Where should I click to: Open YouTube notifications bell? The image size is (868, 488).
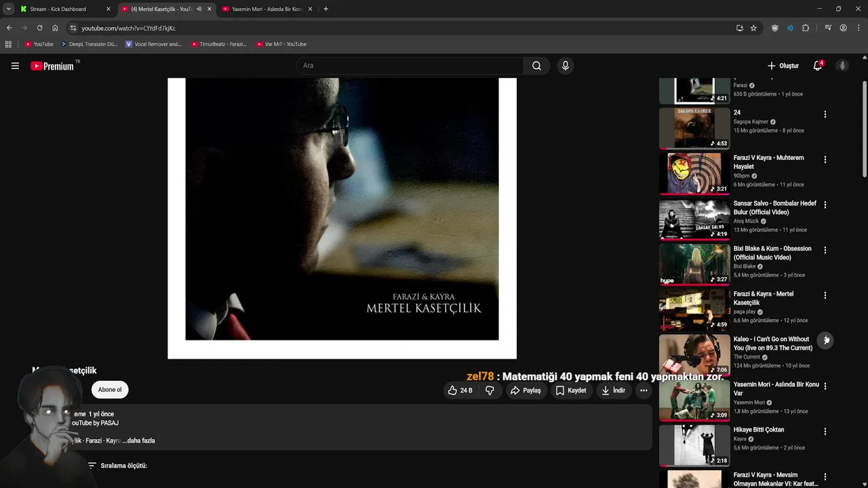click(x=818, y=66)
